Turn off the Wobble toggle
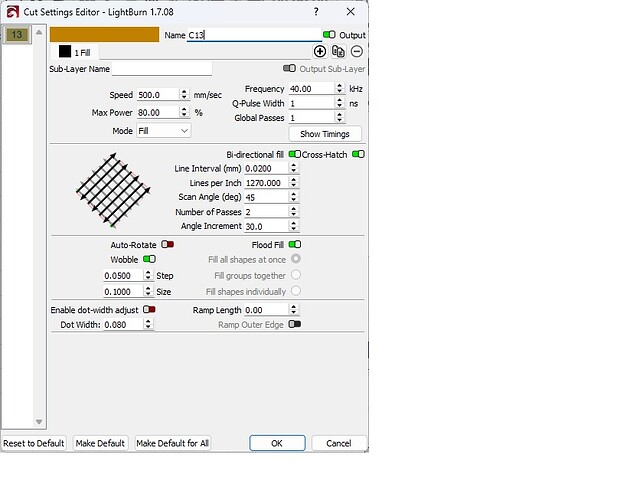 (149, 259)
